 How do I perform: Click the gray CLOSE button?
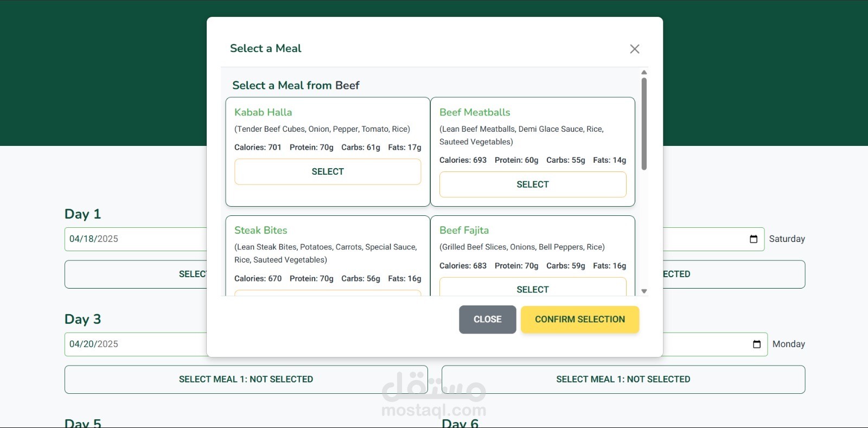(x=487, y=320)
